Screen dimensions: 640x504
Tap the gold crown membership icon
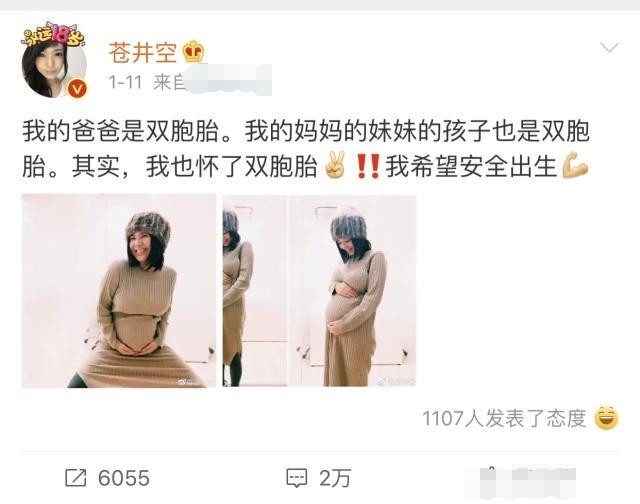pos(193,52)
